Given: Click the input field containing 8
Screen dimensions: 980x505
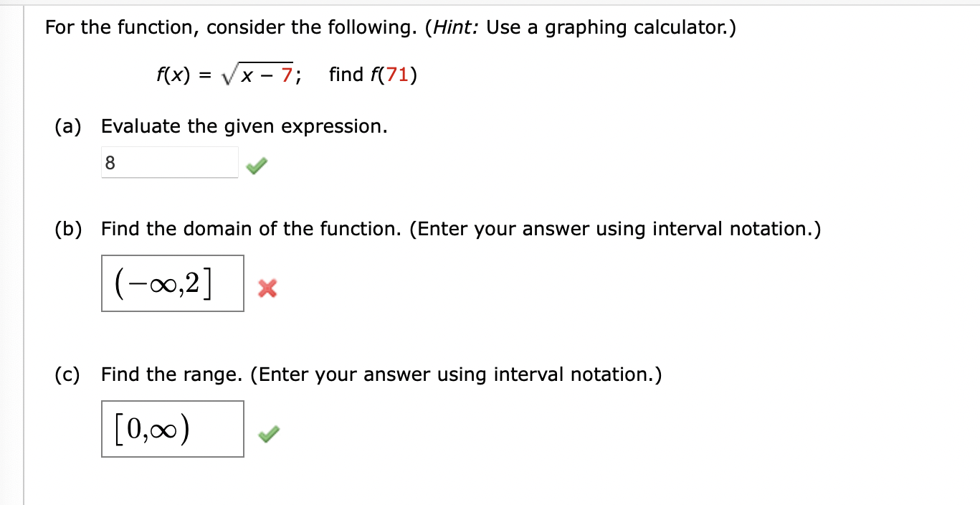Looking at the screenshot, I should point(170,162).
